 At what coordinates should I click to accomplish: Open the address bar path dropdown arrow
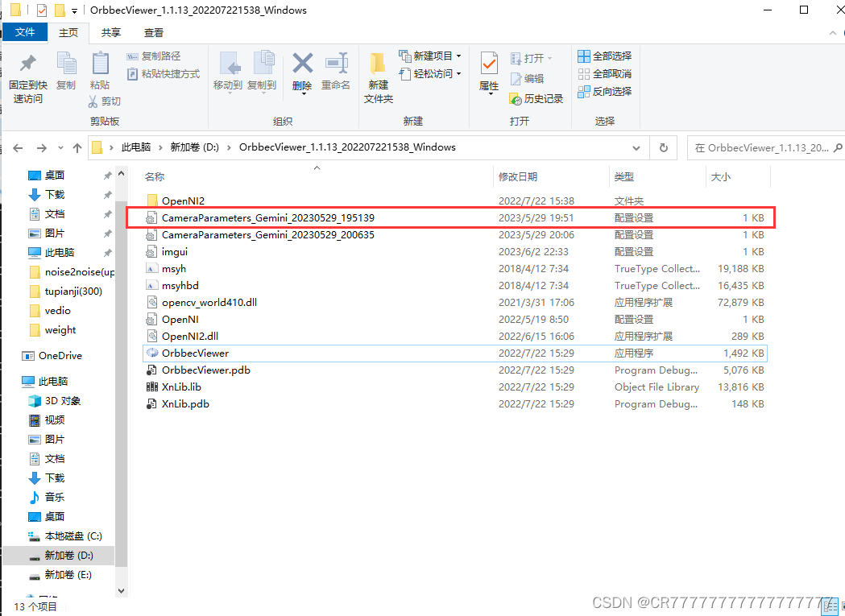pyautogui.click(x=636, y=147)
